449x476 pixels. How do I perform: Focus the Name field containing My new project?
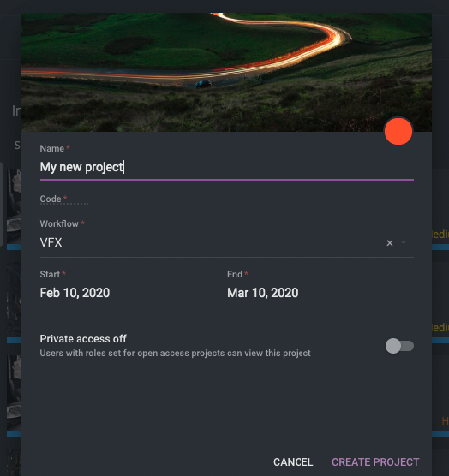pos(226,167)
